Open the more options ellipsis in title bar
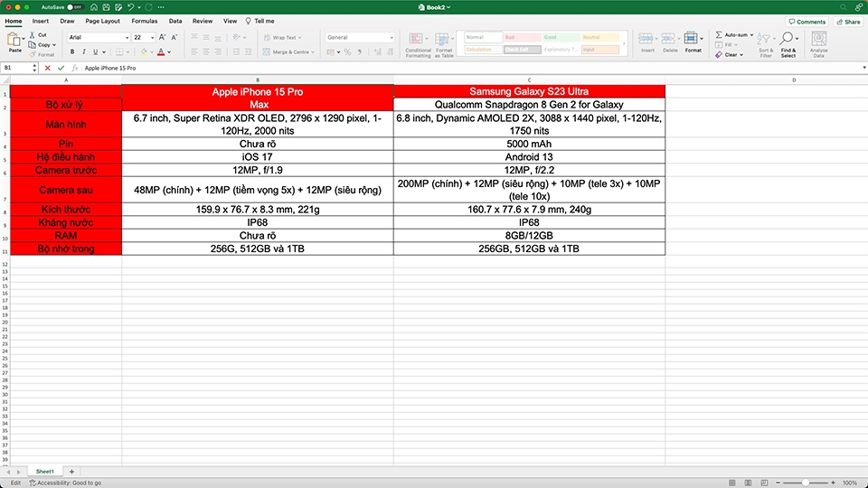 (161, 7)
